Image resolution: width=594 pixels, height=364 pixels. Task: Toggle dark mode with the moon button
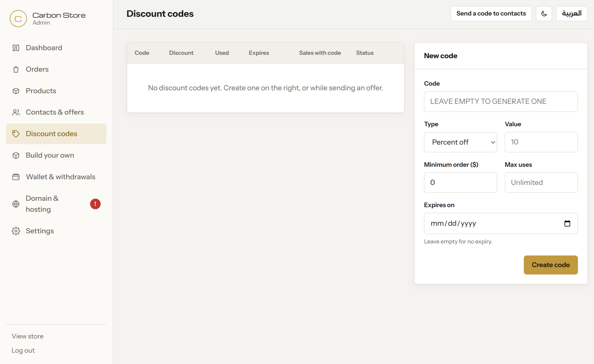[544, 14]
